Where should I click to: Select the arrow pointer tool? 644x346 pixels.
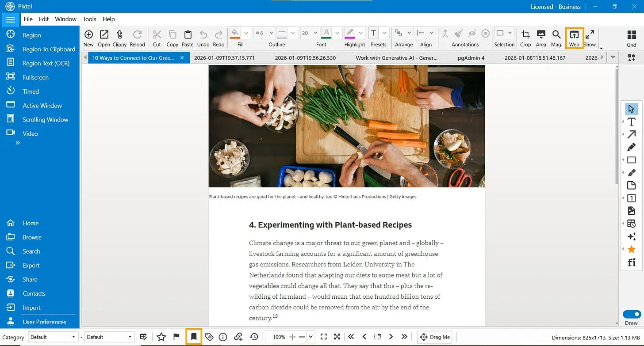(631, 109)
